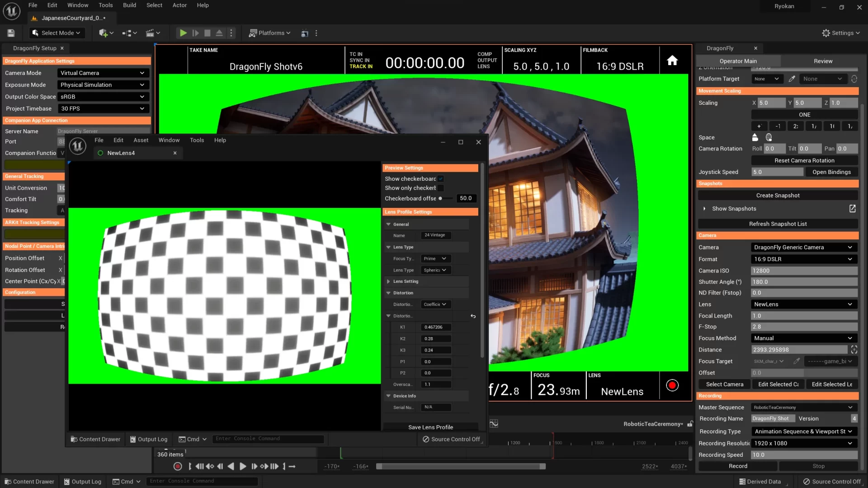Adjust the Checkerboard offset slider
The height and width of the screenshot is (488, 868).
(x=446, y=198)
